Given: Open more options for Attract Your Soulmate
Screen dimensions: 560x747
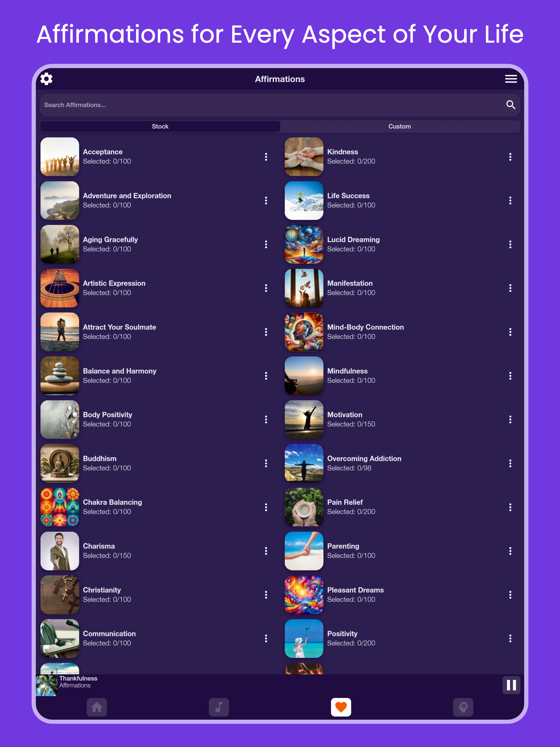Looking at the screenshot, I should [266, 332].
